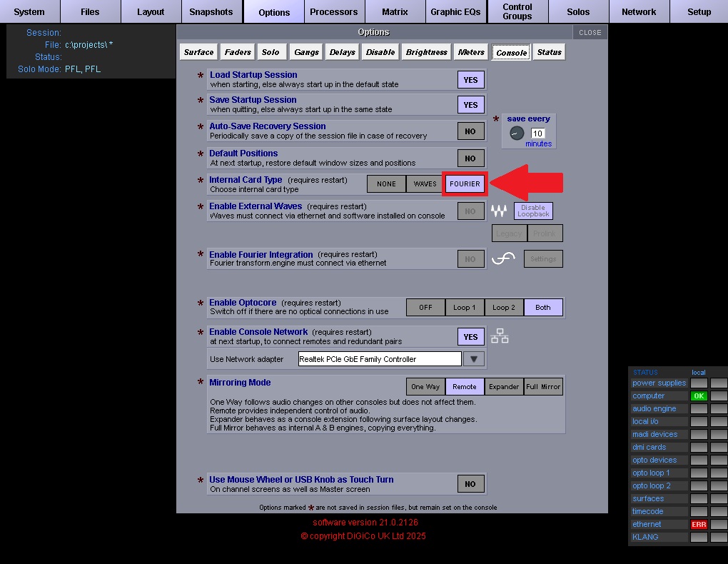
Task: Choose Expander mirroring mode
Action: click(504, 386)
